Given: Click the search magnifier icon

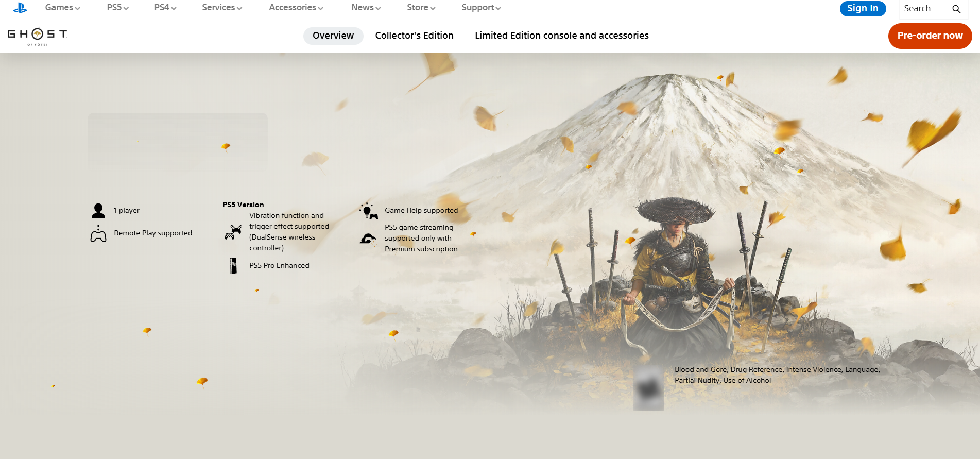Looking at the screenshot, I should click(956, 9).
